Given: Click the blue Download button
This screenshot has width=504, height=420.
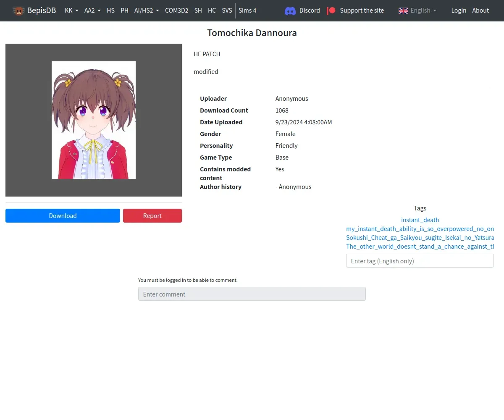Looking at the screenshot, I should tap(63, 215).
